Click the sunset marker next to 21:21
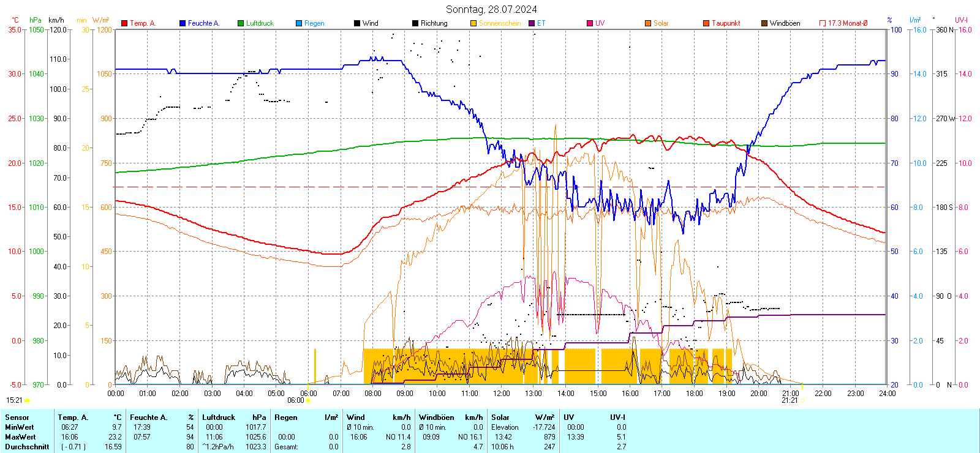 [x=802, y=400]
